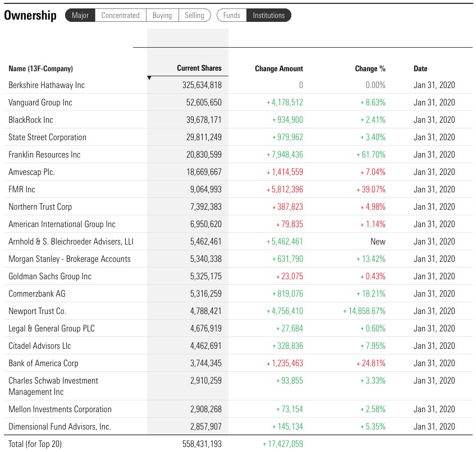Sort by Name (13F-Company) header
The width and height of the screenshot is (476, 452).
(x=40, y=69)
